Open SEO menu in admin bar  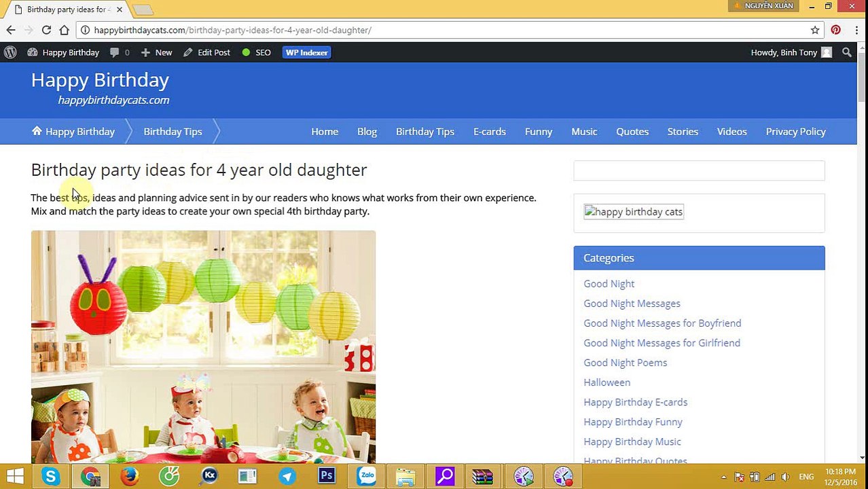(256, 52)
